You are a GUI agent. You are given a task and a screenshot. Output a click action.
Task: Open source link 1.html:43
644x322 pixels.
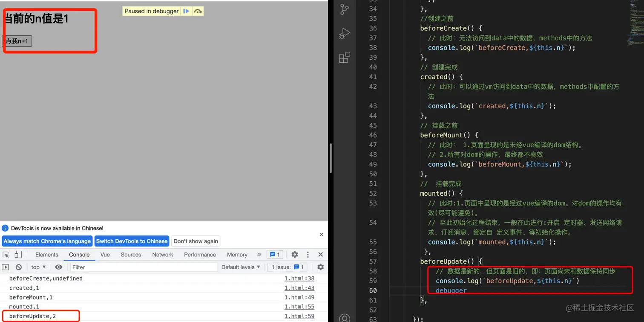point(299,288)
